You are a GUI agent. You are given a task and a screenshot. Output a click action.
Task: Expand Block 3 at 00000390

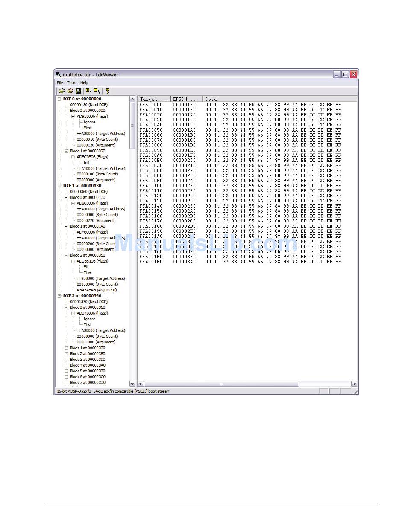pyautogui.click(x=66, y=360)
